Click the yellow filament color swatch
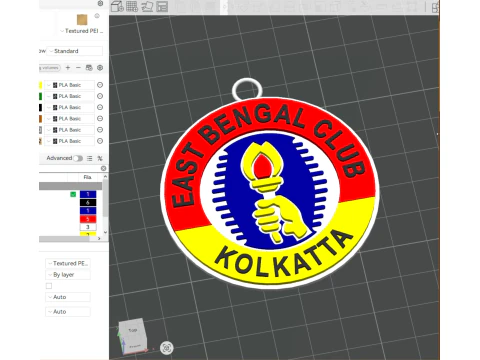The width and height of the screenshot is (480, 360). (41, 85)
